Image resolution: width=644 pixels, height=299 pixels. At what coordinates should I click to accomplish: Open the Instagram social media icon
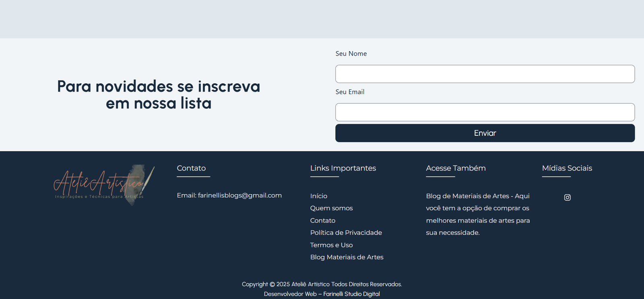tap(567, 197)
